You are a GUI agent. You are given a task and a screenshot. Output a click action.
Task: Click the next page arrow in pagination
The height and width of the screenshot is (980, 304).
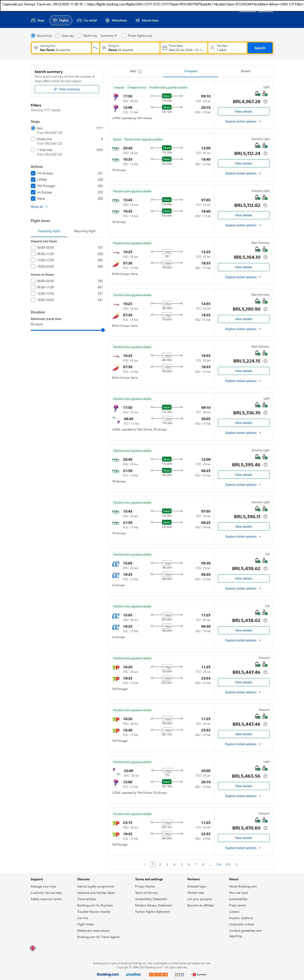point(236,864)
